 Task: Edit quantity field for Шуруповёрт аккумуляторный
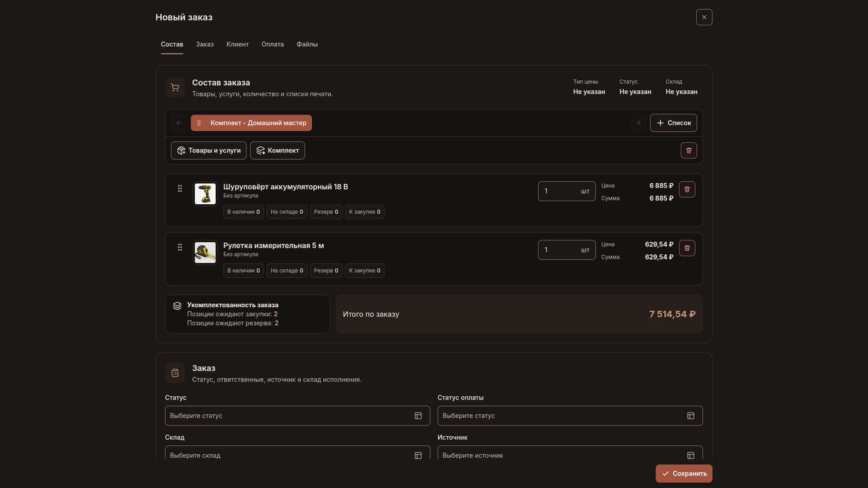(567, 191)
